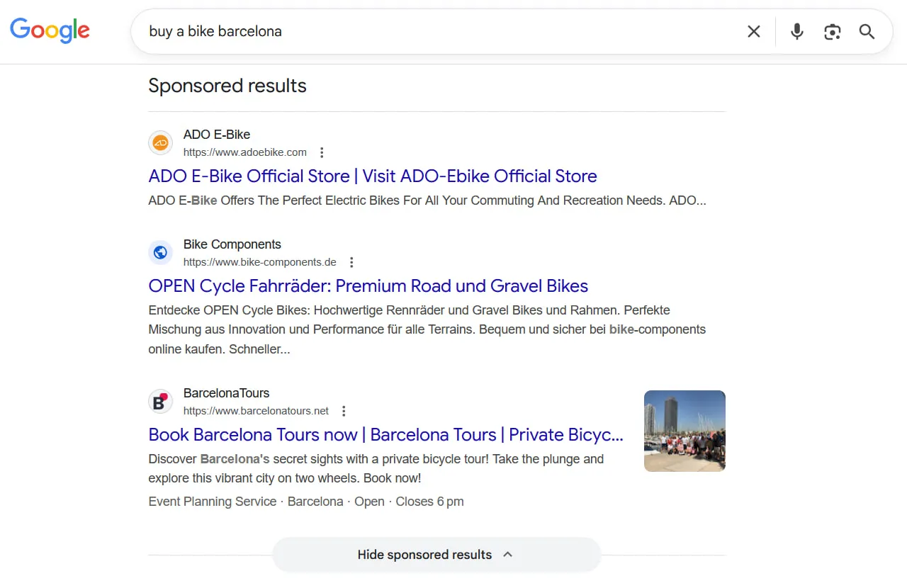The width and height of the screenshot is (907, 588).
Task: Click the Bike Components globe favicon
Action: point(160,252)
